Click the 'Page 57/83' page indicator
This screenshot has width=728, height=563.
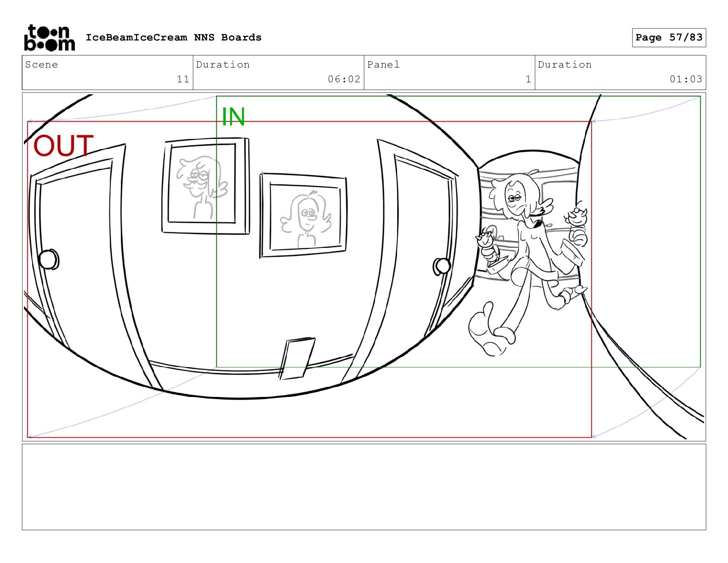[669, 38]
